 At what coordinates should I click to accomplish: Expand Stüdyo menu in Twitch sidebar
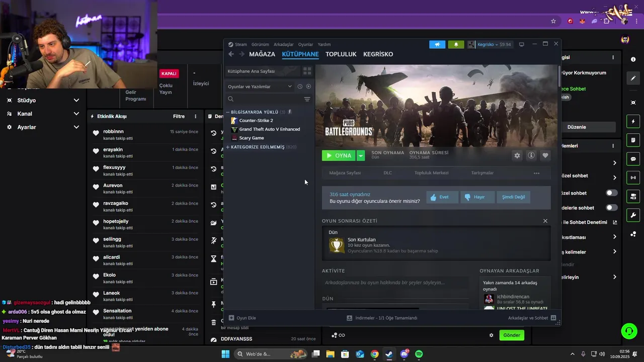(x=76, y=100)
